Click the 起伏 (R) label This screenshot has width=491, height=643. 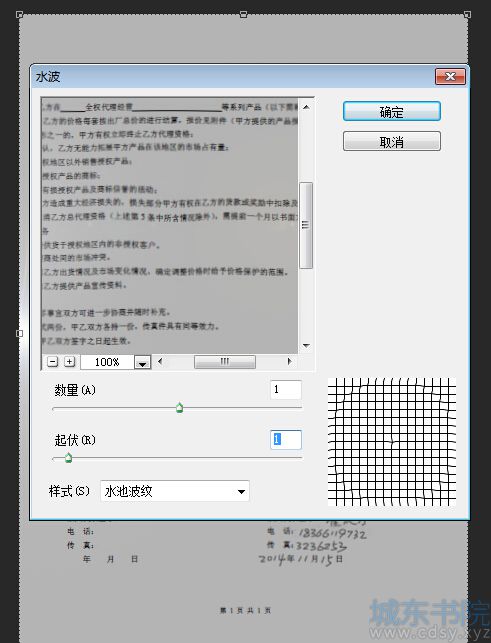click(x=75, y=440)
